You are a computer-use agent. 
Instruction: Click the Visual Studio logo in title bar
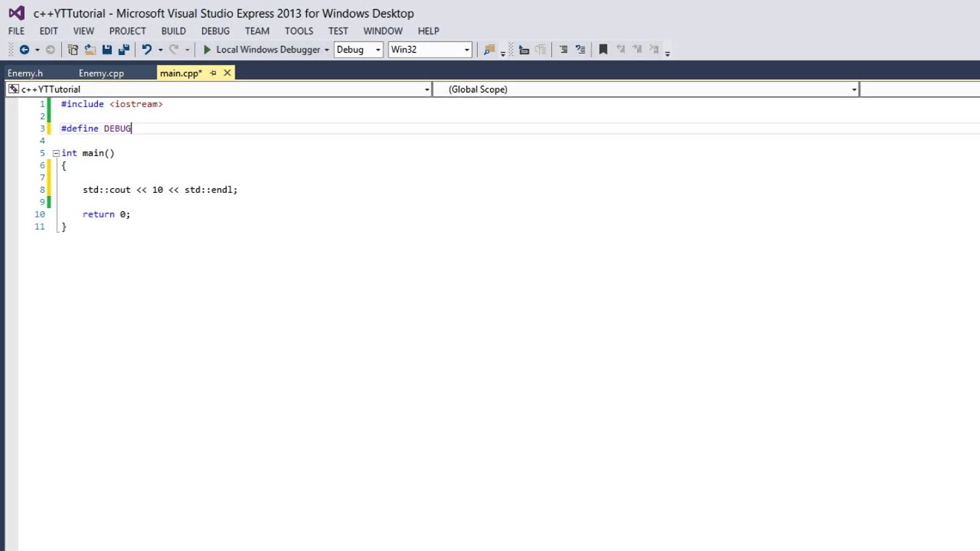tap(16, 13)
